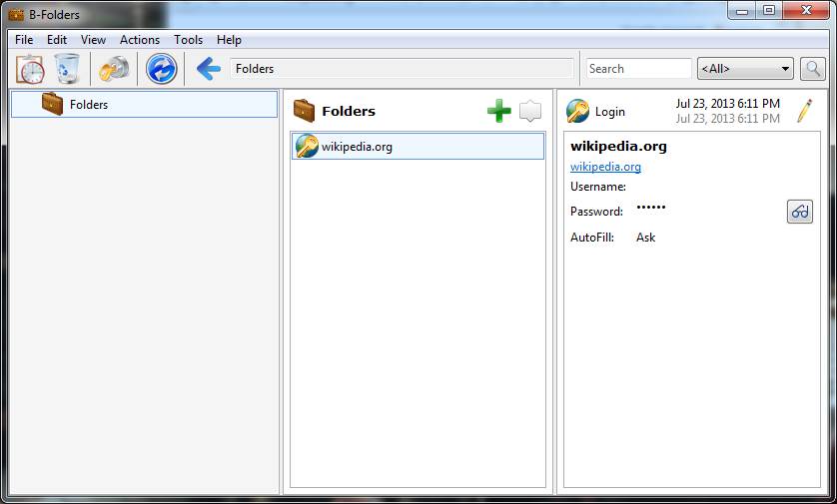The height and width of the screenshot is (504, 837).
Task: Click the Login type label
Action: pyautogui.click(x=609, y=112)
